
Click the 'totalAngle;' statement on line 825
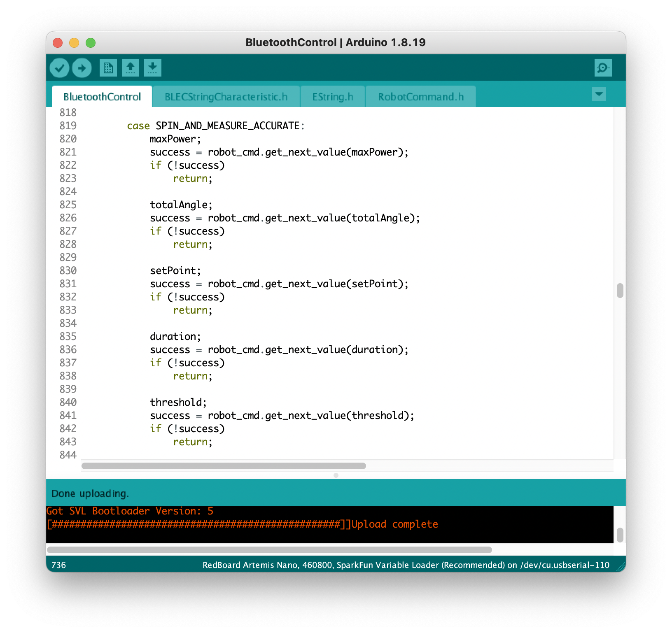tap(181, 205)
